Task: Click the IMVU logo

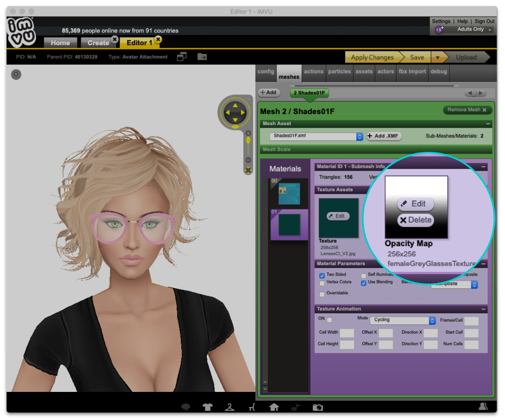Action: pos(22,32)
